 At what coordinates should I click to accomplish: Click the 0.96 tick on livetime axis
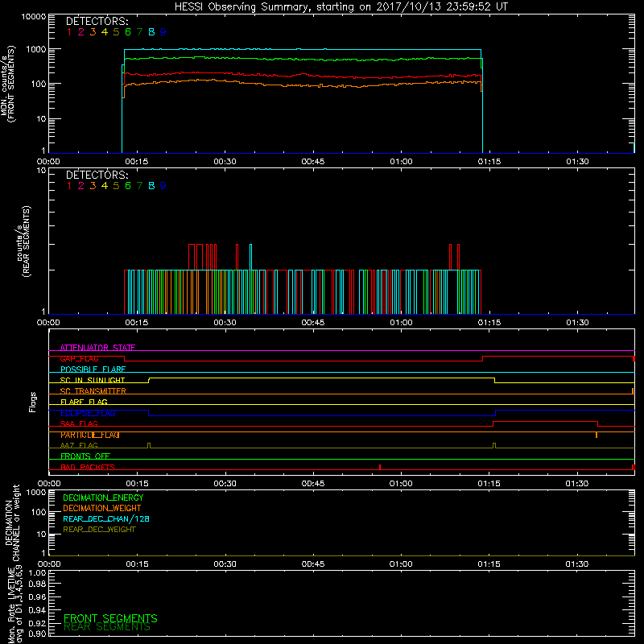[37, 597]
